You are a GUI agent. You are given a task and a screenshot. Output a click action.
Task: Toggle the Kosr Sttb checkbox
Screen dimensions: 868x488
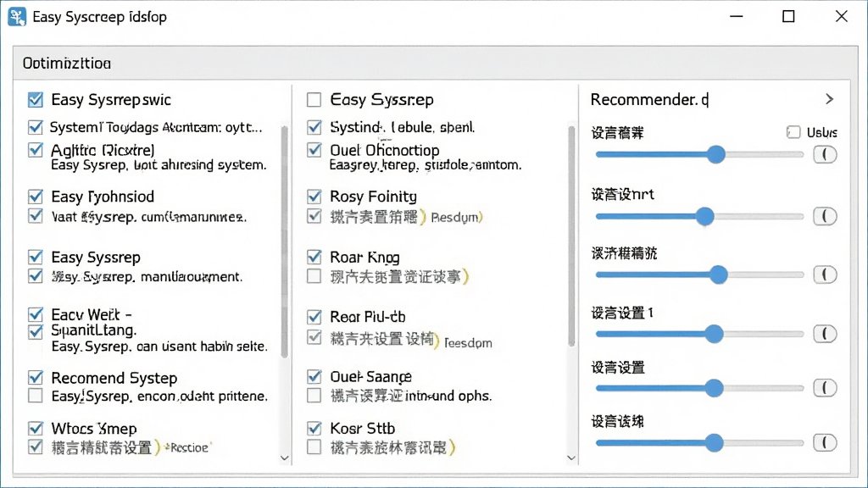314,428
